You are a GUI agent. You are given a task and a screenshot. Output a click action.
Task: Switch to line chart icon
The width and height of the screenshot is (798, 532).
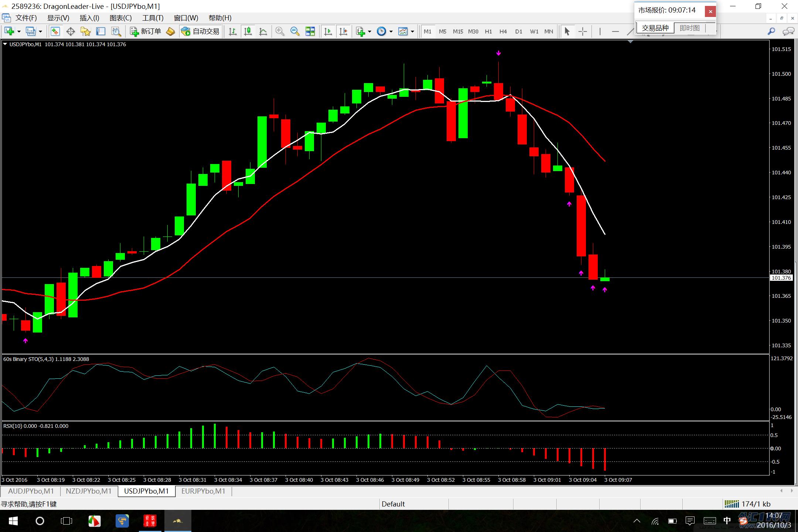263,31
